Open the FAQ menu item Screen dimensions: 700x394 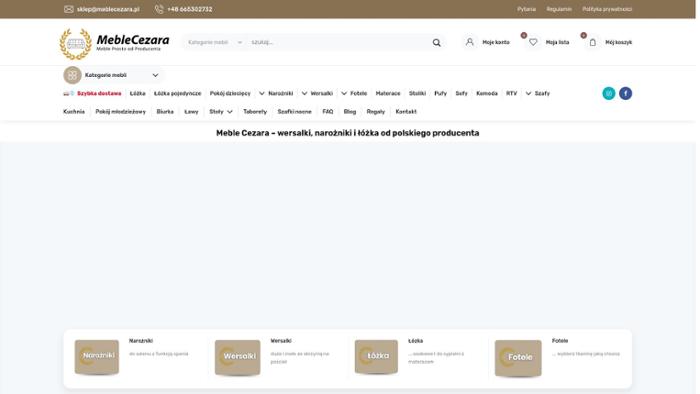pos(328,112)
